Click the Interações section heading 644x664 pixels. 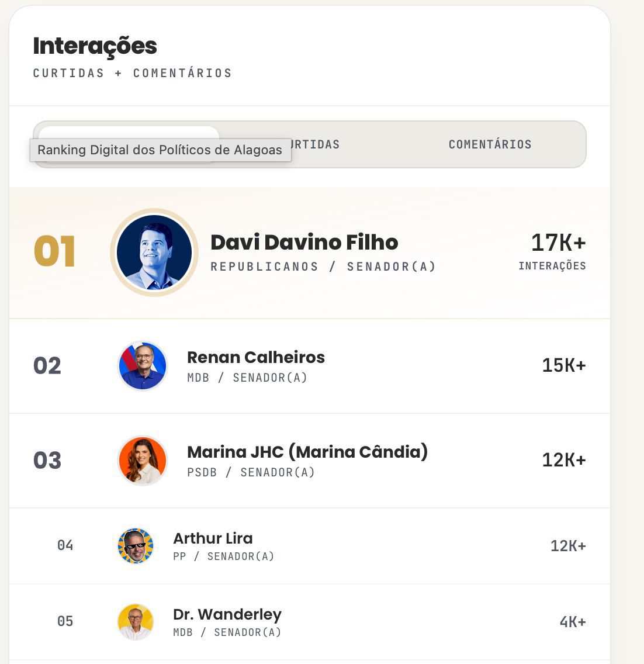tap(95, 46)
